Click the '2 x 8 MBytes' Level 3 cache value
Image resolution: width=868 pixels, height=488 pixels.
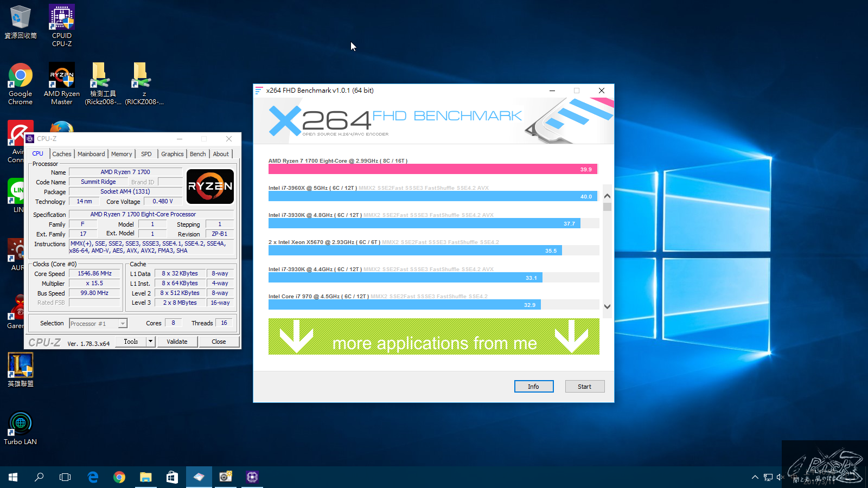pos(180,303)
